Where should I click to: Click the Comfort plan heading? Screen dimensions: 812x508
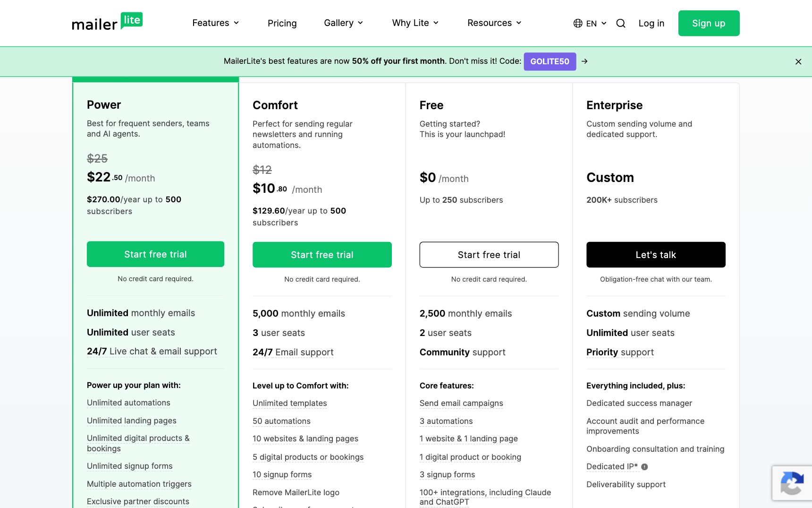click(275, 105)
